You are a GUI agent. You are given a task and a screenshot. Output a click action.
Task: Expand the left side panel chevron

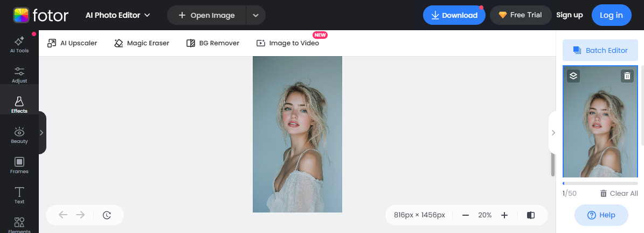[41, 133]
